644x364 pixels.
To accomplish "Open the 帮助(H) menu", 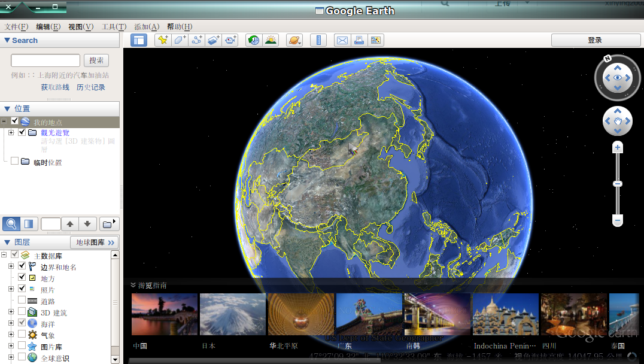I will (x=180, y=27).
